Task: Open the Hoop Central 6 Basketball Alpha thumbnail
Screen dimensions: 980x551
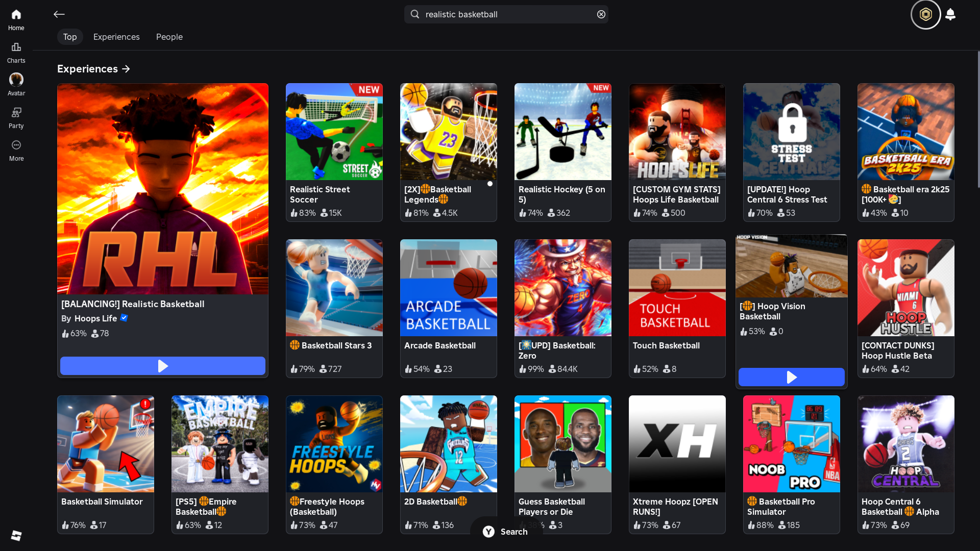Action: pyautogui.click(x=906, y=444)
